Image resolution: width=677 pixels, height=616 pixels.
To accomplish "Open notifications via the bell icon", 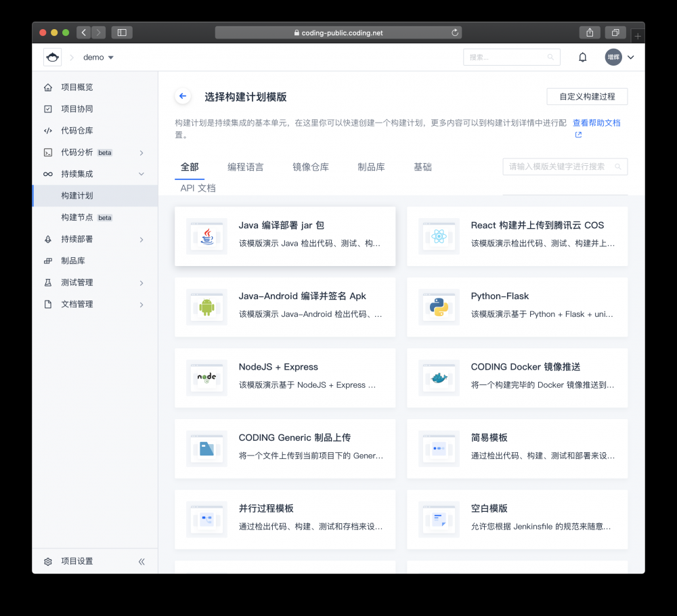I will coord(582,57).
